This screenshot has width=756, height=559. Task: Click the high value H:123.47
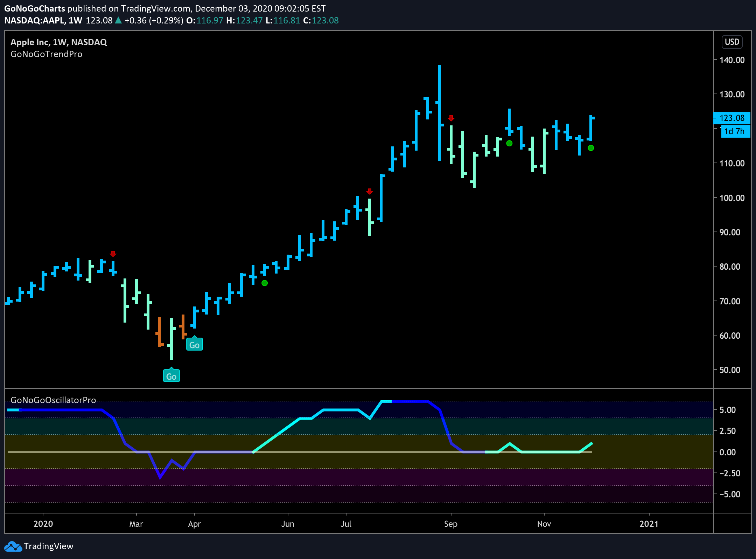(244, 20)
